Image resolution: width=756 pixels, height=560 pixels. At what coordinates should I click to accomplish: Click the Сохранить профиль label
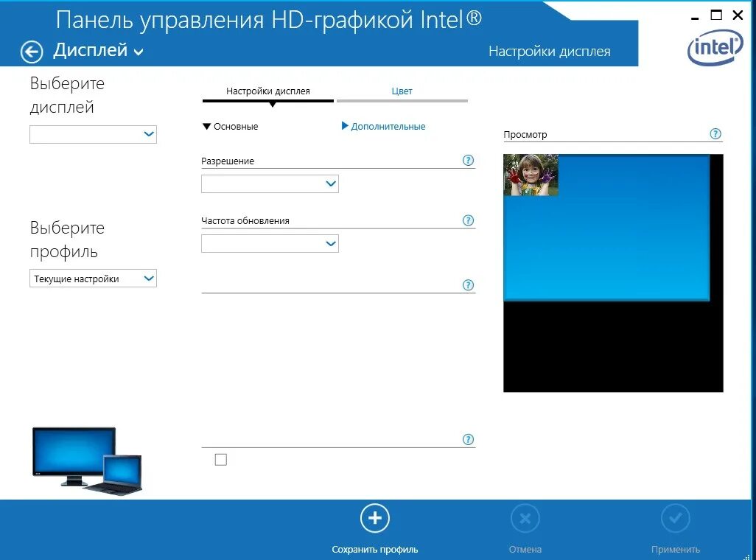(374, 550)
